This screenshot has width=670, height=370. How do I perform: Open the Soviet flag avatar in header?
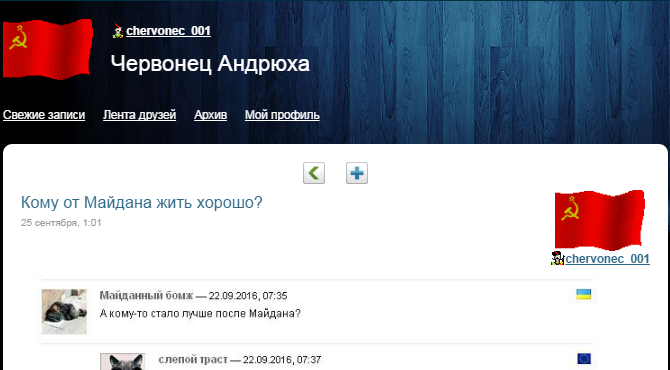pyautogui.click(x=48, y=49)
